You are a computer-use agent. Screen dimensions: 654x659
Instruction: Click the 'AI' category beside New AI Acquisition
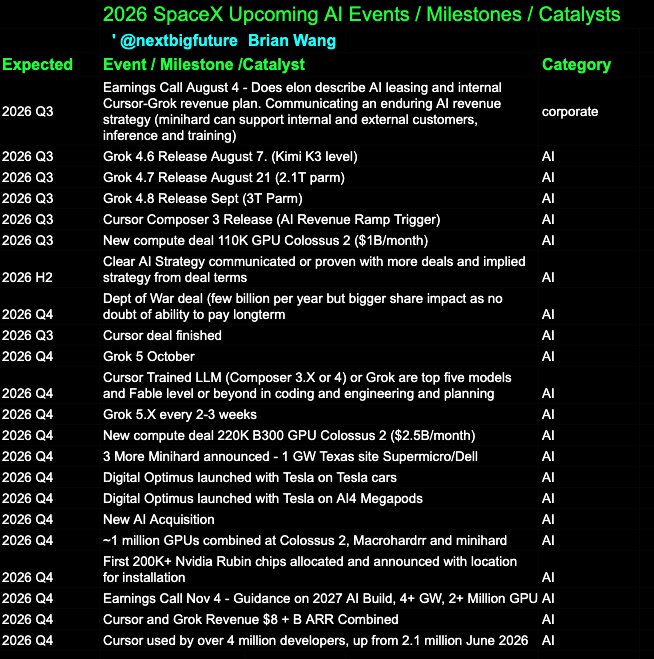(548, 520)
